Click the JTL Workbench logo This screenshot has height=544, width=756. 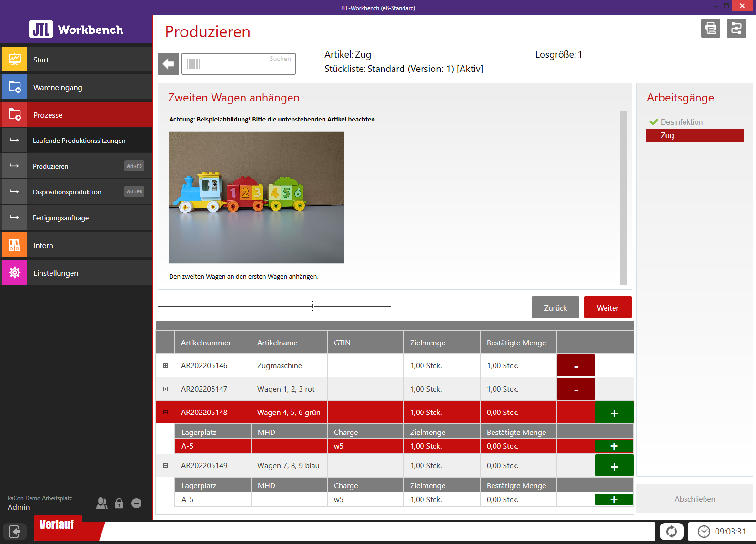click(x=76, y=29)
